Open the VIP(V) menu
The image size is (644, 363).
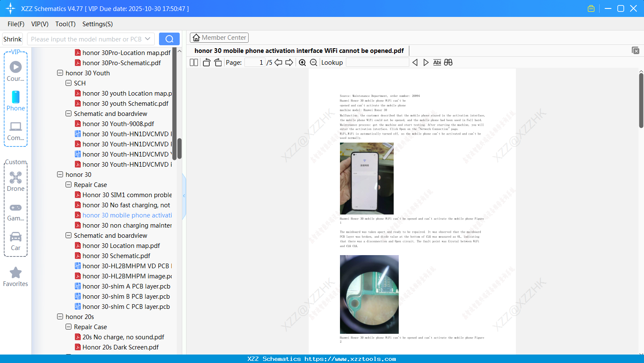pos(40,24)
